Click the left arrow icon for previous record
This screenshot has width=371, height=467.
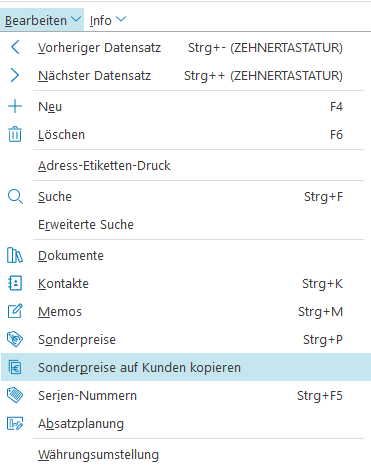tap(15, 47)
